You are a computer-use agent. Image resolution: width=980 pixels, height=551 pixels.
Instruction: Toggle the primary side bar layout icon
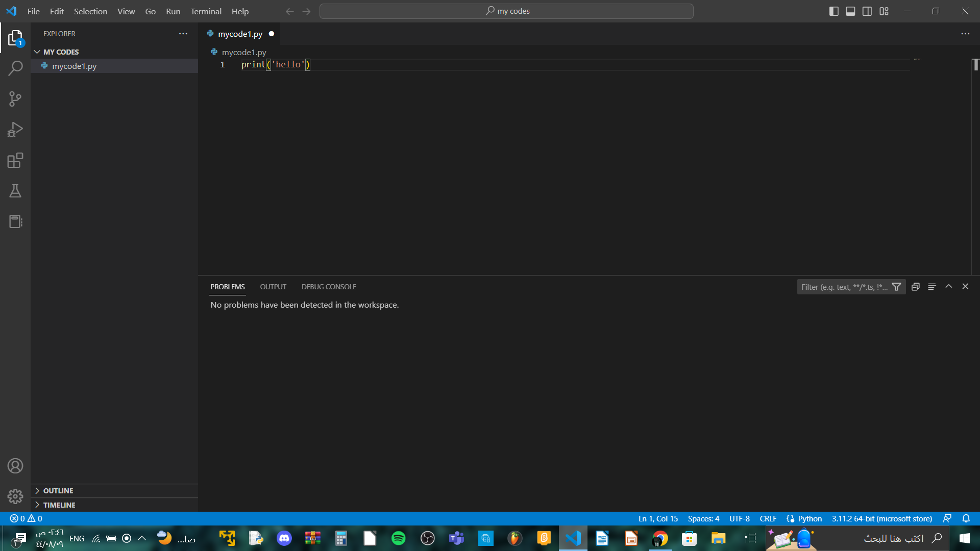pyautogui.click(x=834, y=11)
